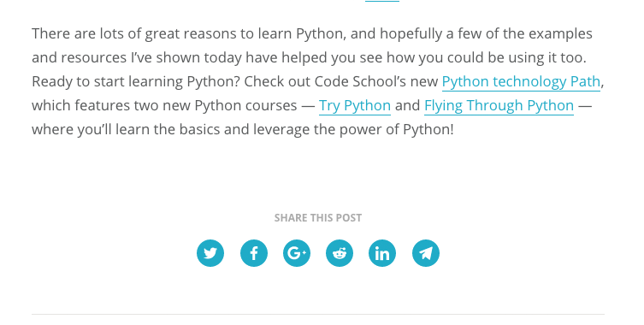Post to LinkedIn using its icon
Image resolution: width=644 pixels, height=325 pixels.
[x=382, y=253]
